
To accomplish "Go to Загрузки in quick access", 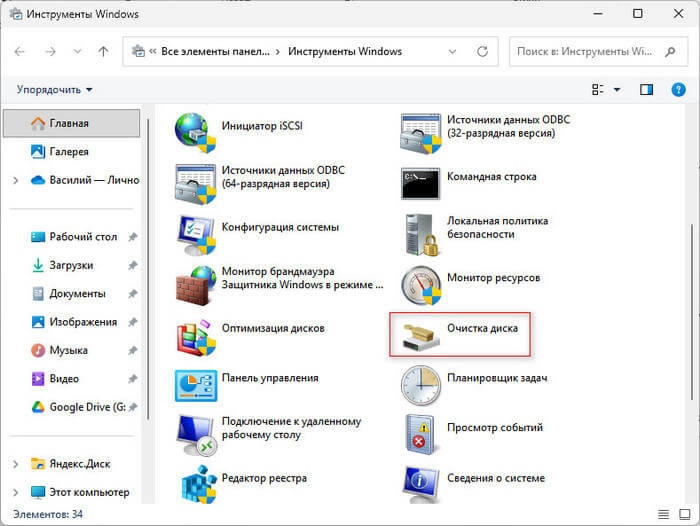I will click(x=71, y=266).
